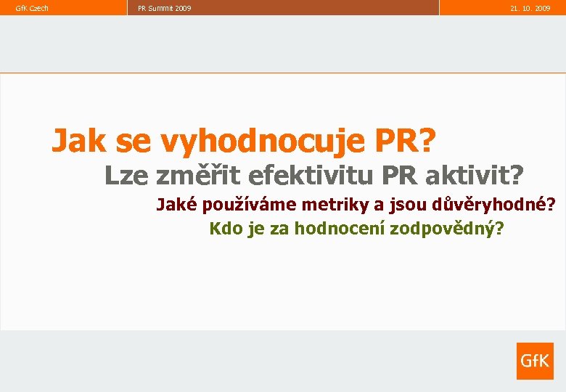The width and height of the screenshot is (566, 392).
Task: Click the date '21. 10. 2009'
Action: (x=530, y=8)
